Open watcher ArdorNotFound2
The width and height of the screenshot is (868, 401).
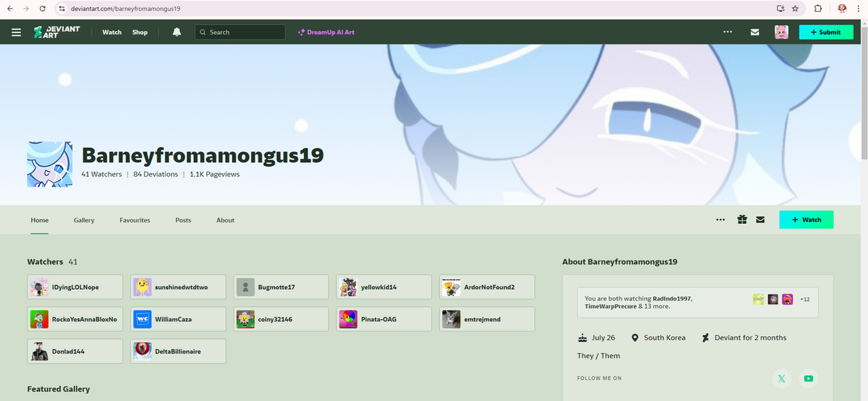tap(488, 287)
